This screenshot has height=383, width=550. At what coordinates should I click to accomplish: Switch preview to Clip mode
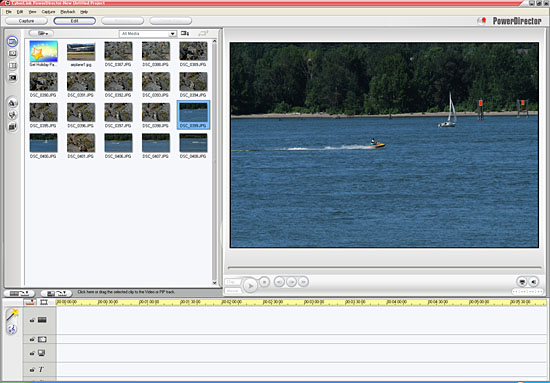coord(233,282)
